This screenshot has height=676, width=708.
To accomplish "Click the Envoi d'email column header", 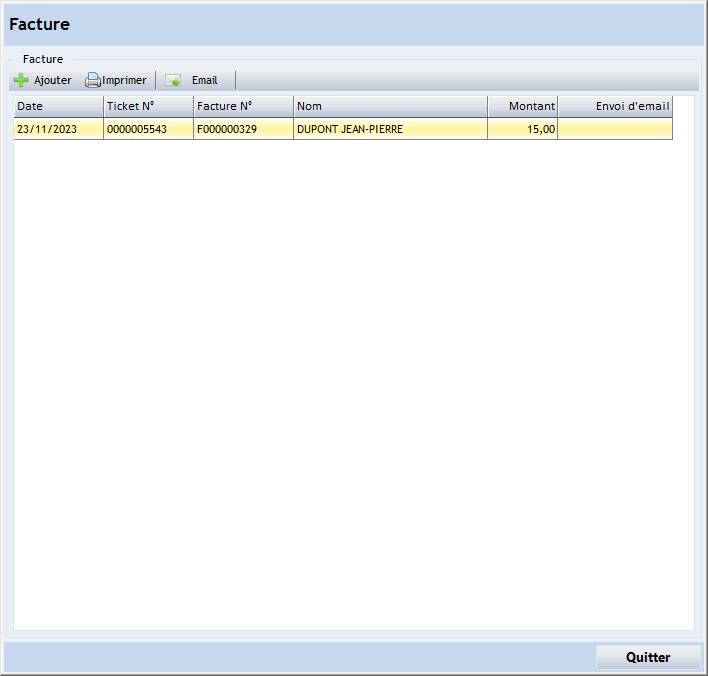I will (615, 106).
